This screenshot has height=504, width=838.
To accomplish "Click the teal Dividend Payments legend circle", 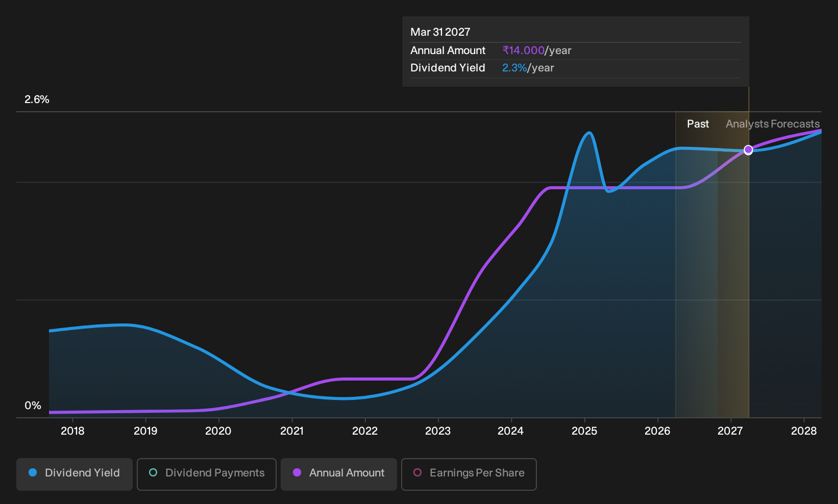I will pyautogui.click(x=153, y=472).
